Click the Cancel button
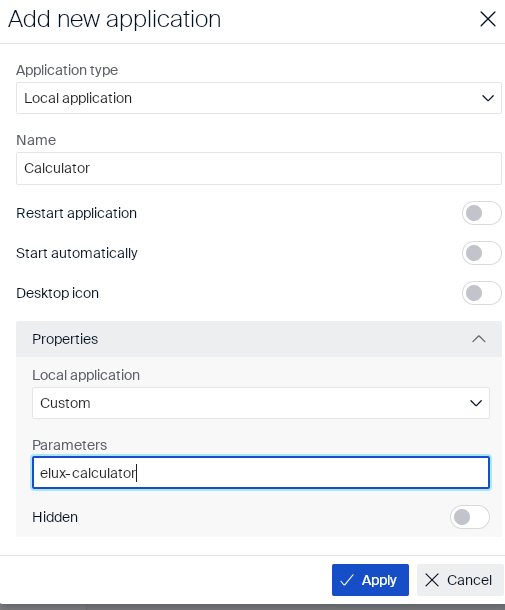This screenshot has height=610, width=505. coord(460,580)
